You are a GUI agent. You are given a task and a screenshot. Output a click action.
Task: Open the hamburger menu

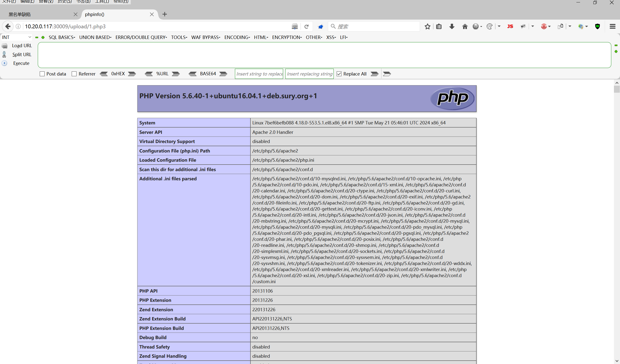(x=612, y=26)
